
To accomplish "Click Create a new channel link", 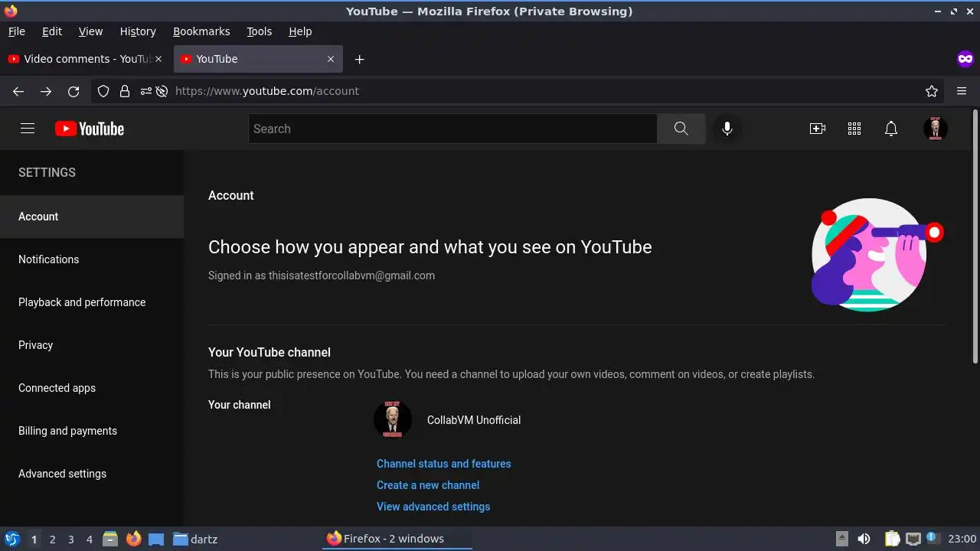I will coord(428,485).
